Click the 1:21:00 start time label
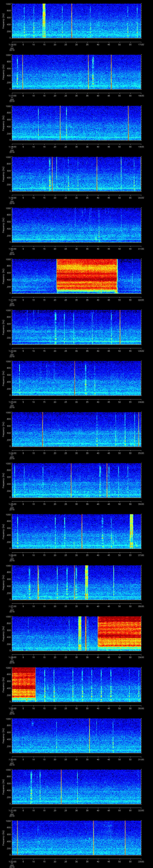 [x=12, y=300]
